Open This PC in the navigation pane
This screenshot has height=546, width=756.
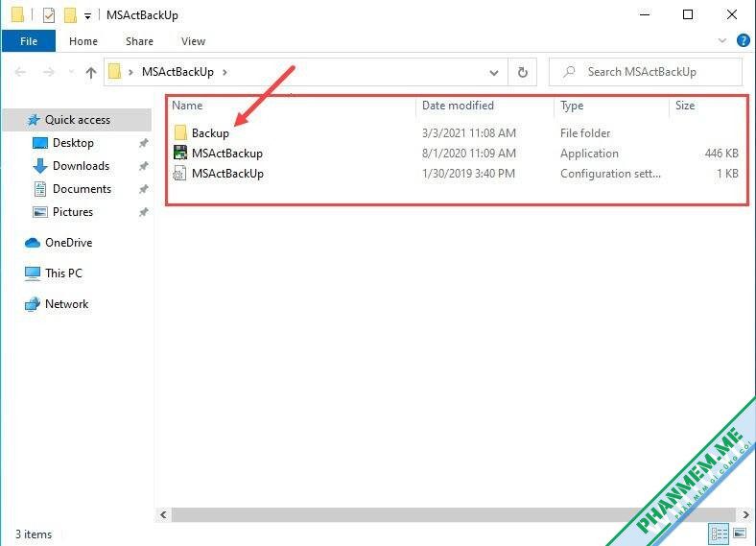(x=63, y=273)
